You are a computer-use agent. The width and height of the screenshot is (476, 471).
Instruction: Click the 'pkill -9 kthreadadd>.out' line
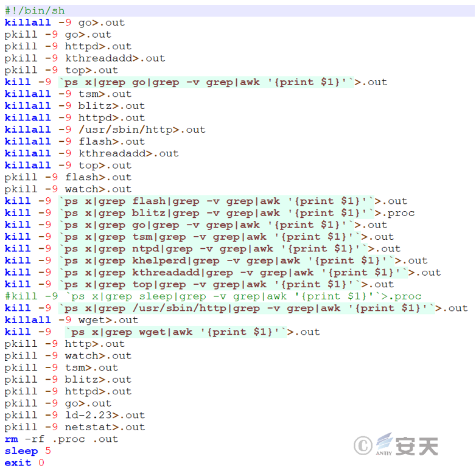pos(85,58)
